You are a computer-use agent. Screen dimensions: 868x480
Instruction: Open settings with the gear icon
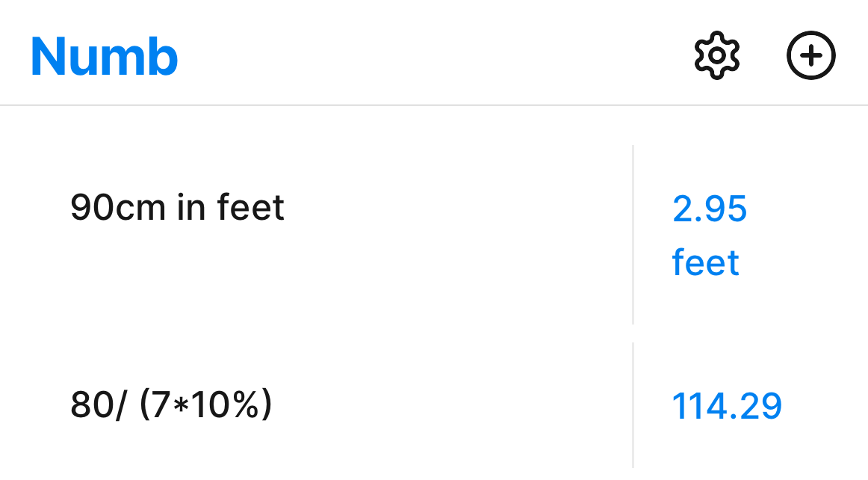tap(716, 55)
